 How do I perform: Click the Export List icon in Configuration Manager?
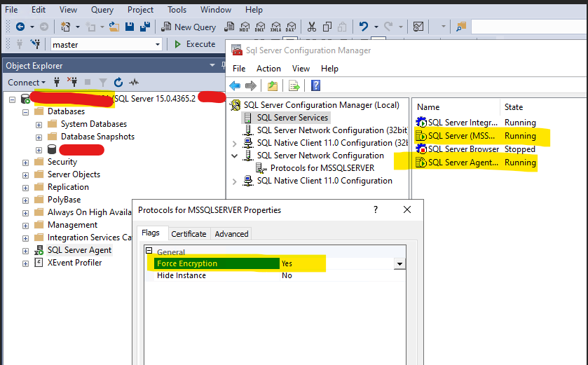(294, 85)
